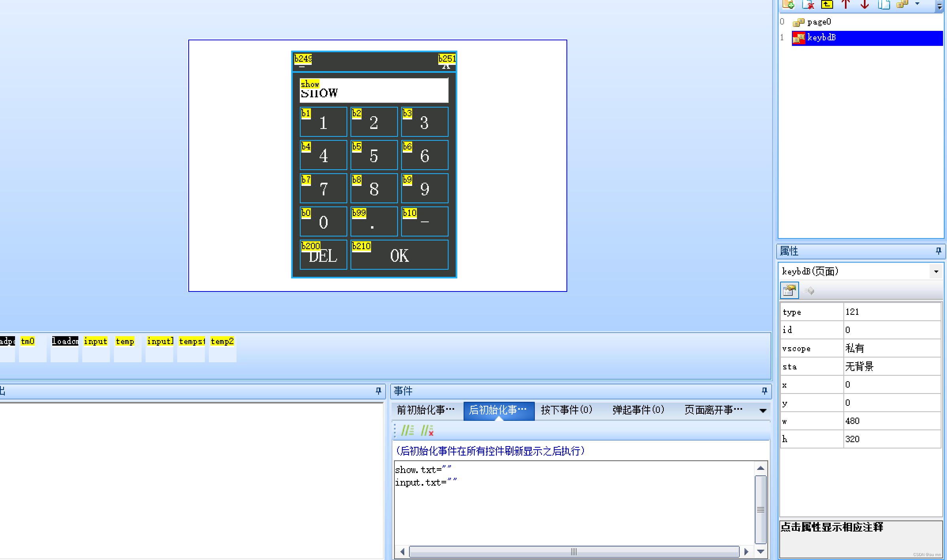Select the input variable component
The height and width of the screenshot is (560, 947).
[x=96, y=349]
